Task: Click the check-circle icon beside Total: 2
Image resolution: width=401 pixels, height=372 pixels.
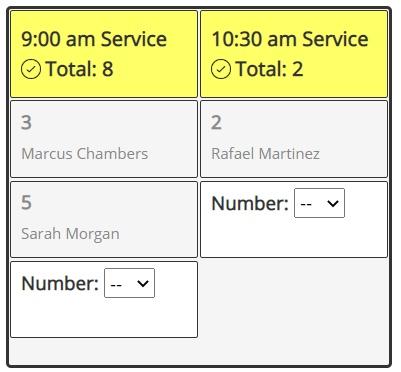Action: [x=221, y=69]
